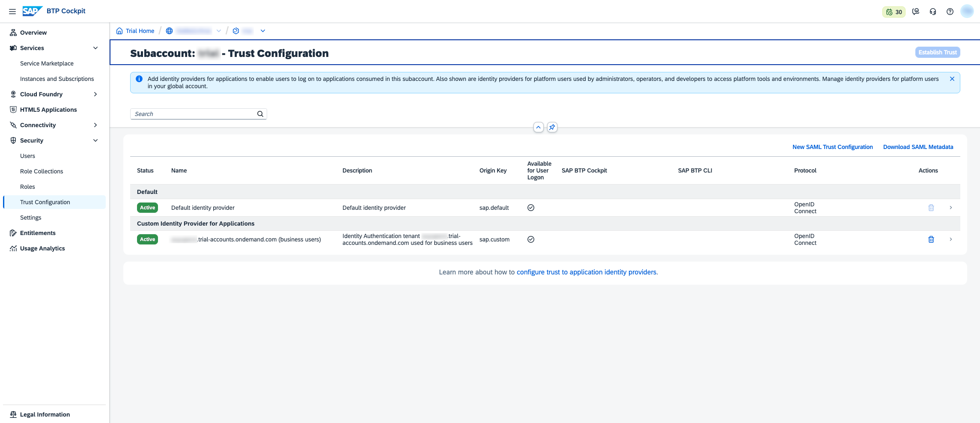980x423 pixels.
Task: Click Download SAML Metadata link
Action: (x=918, y=147)
